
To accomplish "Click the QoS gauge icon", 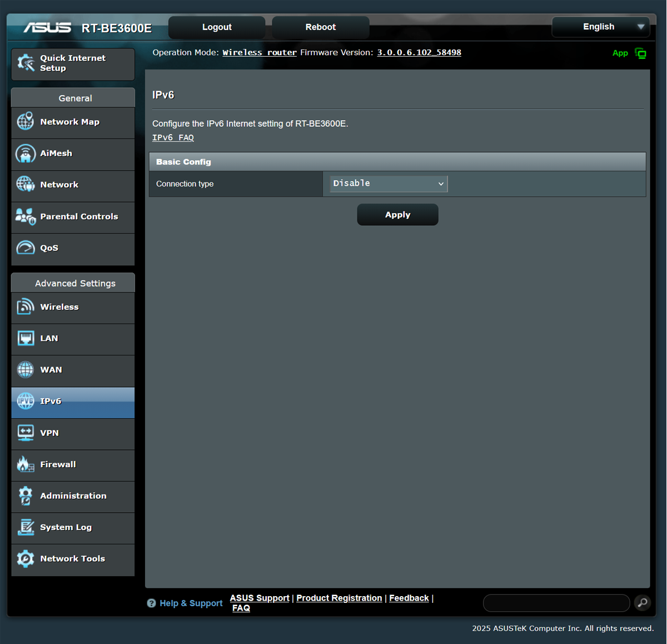I will click(26, 247).
